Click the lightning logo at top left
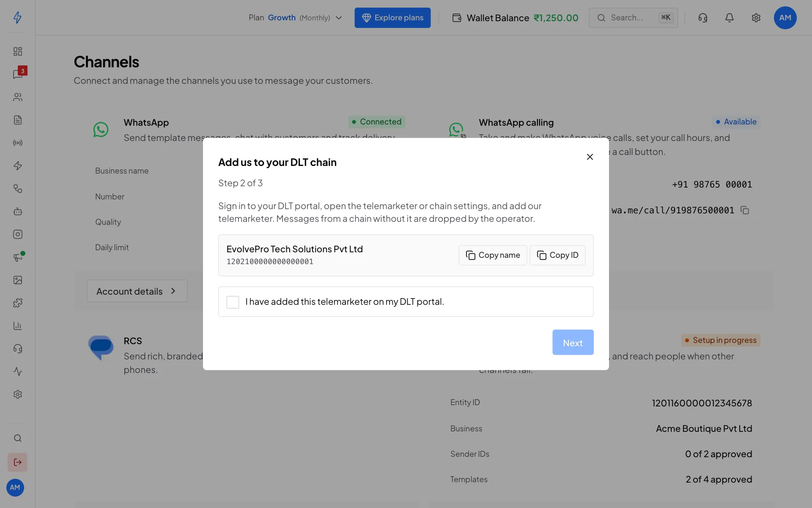This screenshot has height=508, width=812. coord(17,17)
